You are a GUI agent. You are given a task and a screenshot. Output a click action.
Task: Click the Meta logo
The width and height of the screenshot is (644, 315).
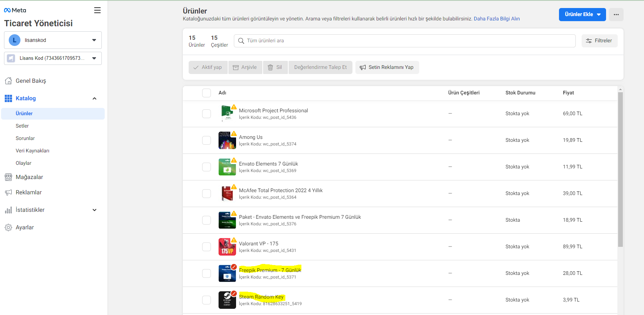coord(15,10)
